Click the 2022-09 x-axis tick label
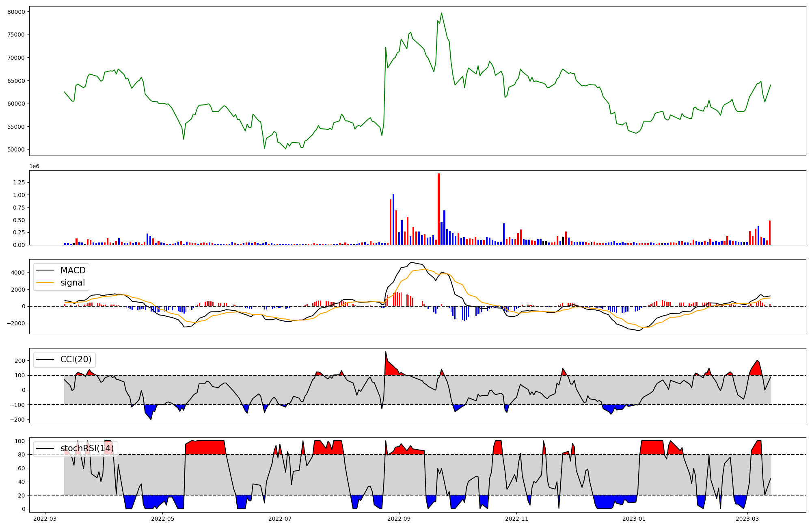812x528 pixels. pyautogui.click(x=399, y=519)
